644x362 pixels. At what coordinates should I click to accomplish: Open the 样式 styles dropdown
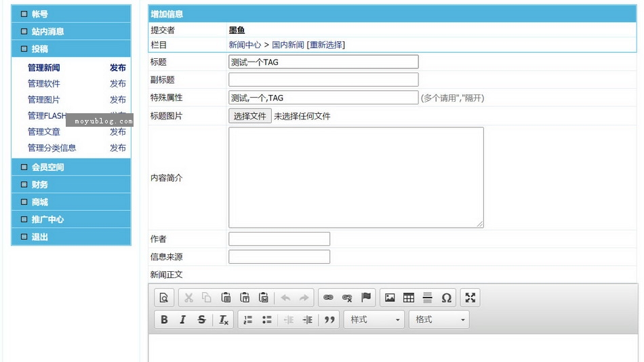374,320
